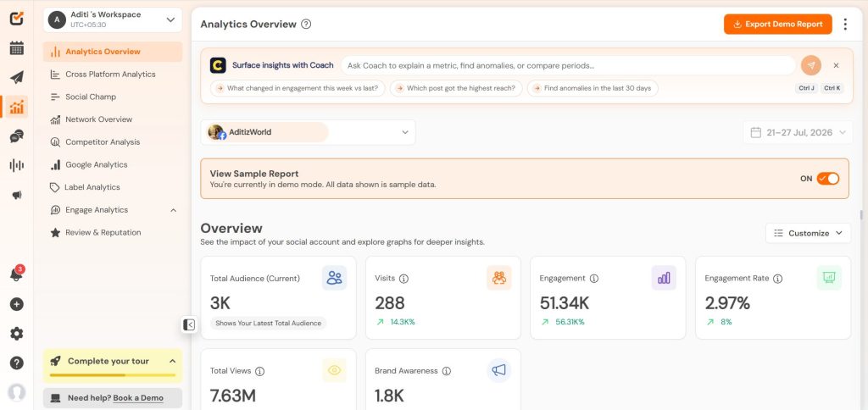This screenshot has width=868, height=410.
Task: Open Aditi's Workspace dropdown
Action: pos(113,20)
